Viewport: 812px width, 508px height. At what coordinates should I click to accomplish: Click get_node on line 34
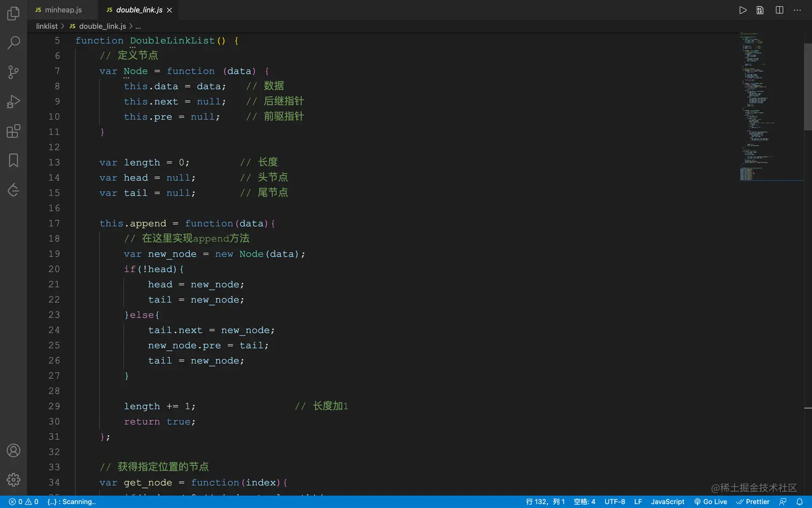coord(148,482)
